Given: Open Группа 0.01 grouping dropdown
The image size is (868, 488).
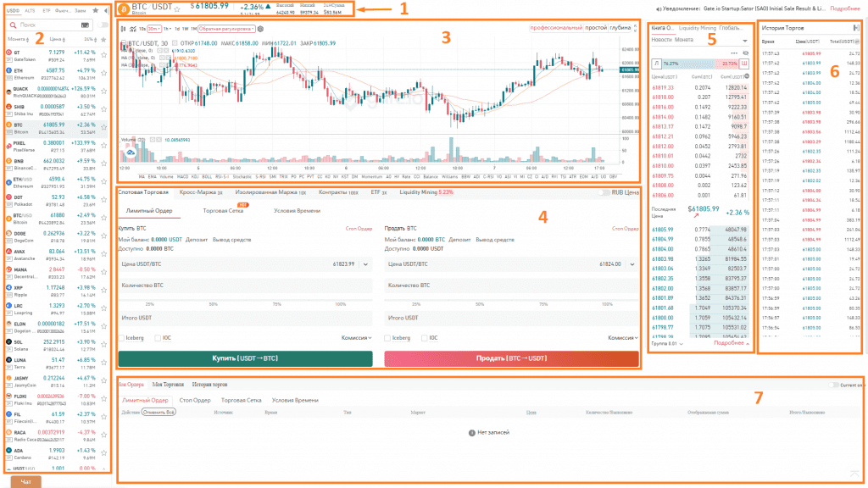Looking at the screenshot, I should tap(667, 344).
